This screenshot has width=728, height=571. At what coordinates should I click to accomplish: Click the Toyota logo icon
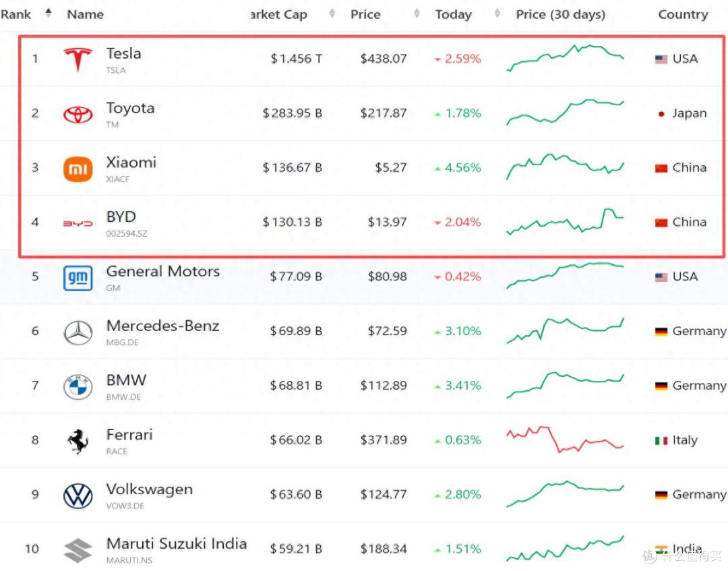[78, 115]
